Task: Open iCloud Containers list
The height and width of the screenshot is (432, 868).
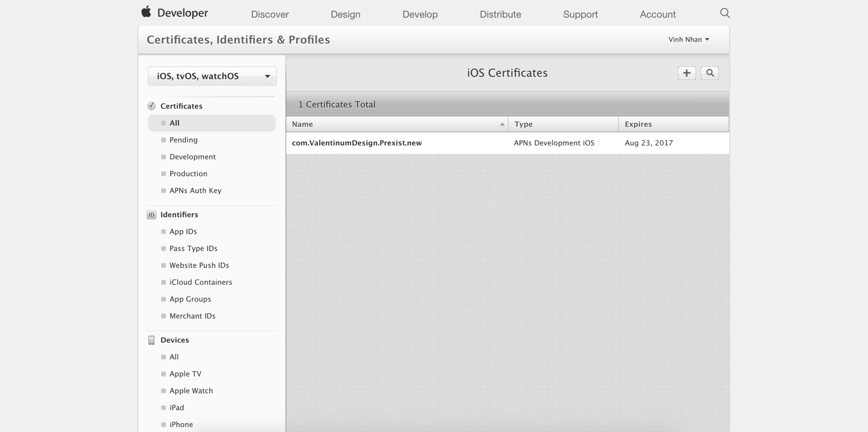Action: pos(201,282)
